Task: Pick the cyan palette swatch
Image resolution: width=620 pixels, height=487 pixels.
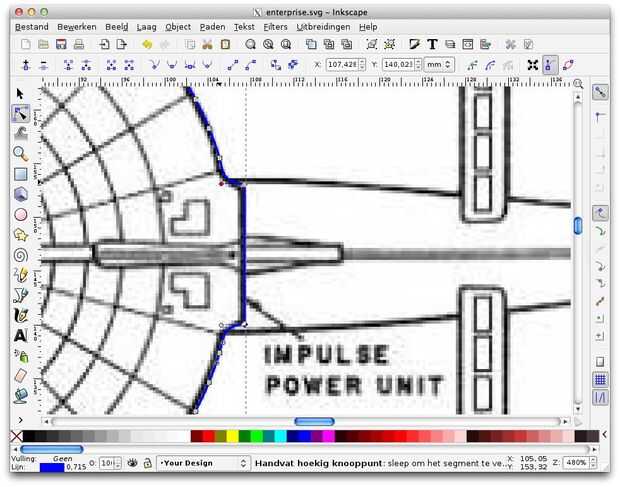Action: click(x=280, y=436)
